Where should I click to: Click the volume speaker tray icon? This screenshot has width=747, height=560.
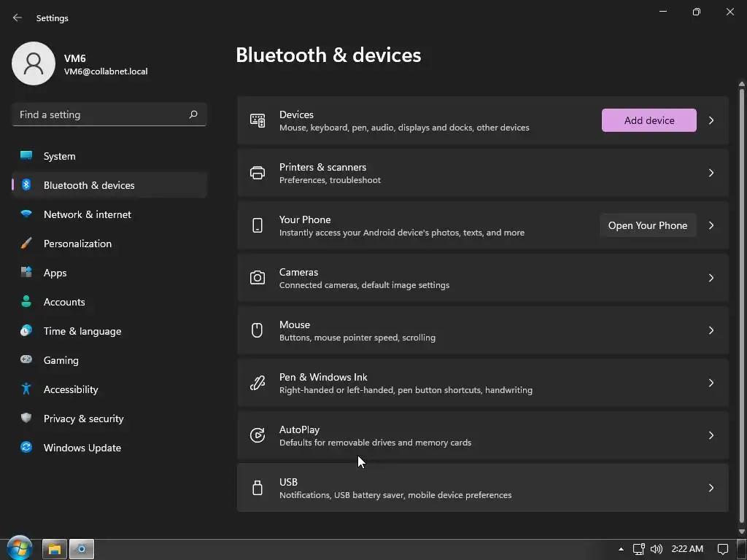point(657,549)
